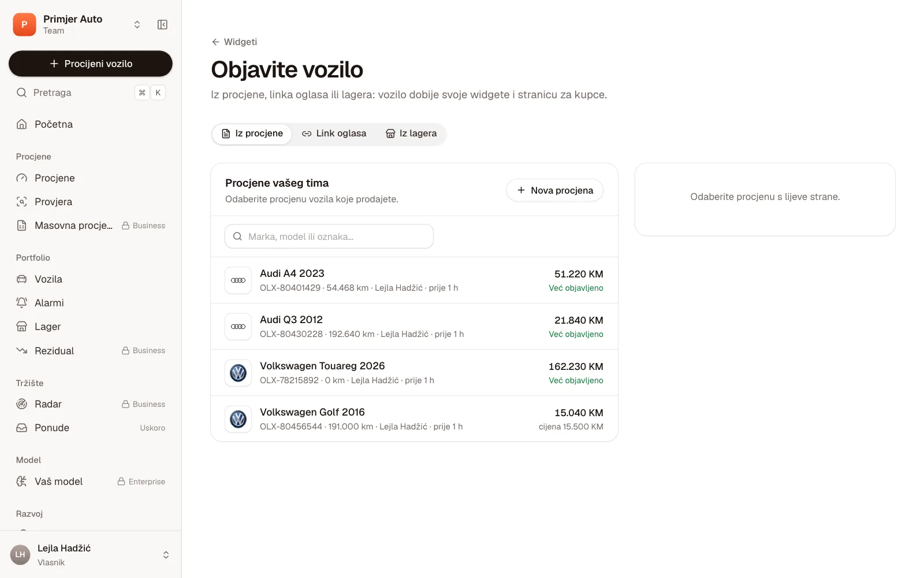Viewport: 924px width, 578px height.
Task: Select the Volkswagen Golf 2016 valuation
Action: click(414, 419)
